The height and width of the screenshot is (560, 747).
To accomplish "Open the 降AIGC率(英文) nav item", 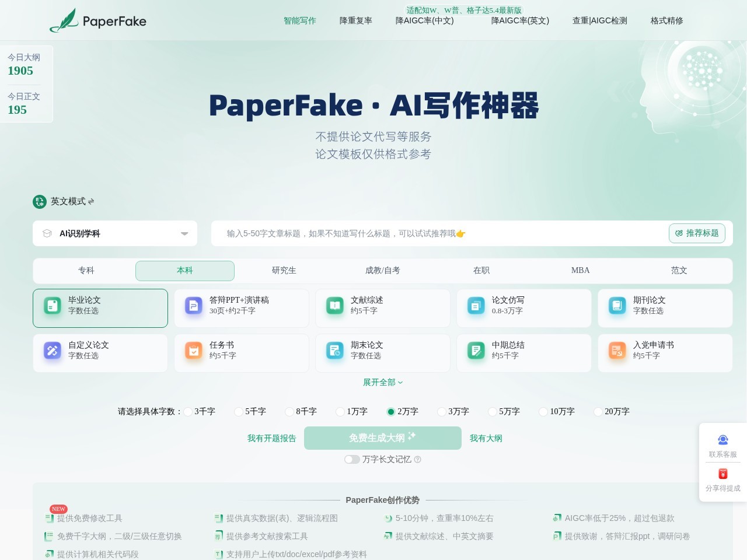I will [521, 20].
